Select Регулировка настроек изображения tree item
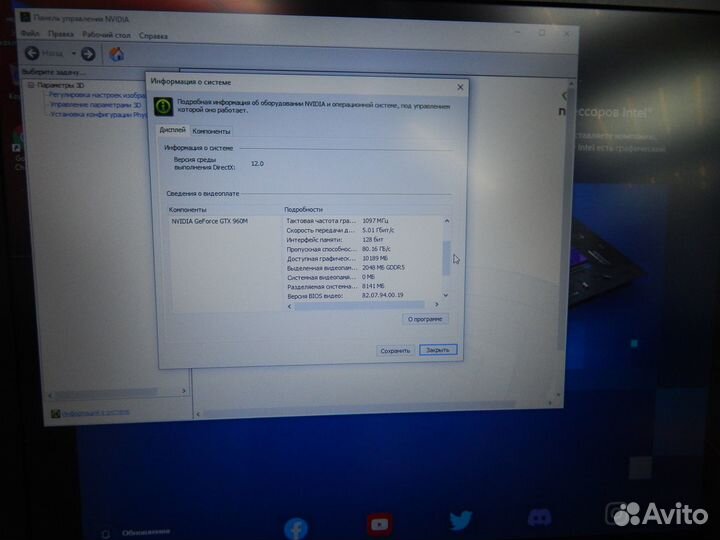720x540 pixels. pyautogui.click(x=97, y=95)
